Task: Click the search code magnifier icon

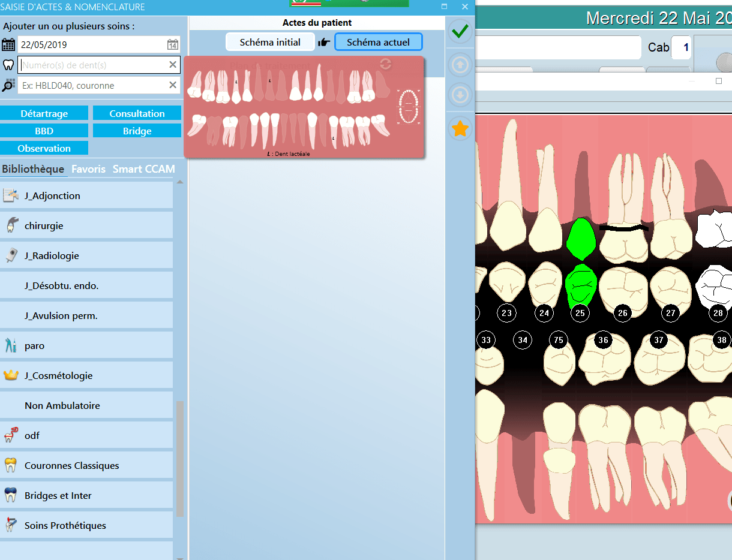Action: pos(8,86)
